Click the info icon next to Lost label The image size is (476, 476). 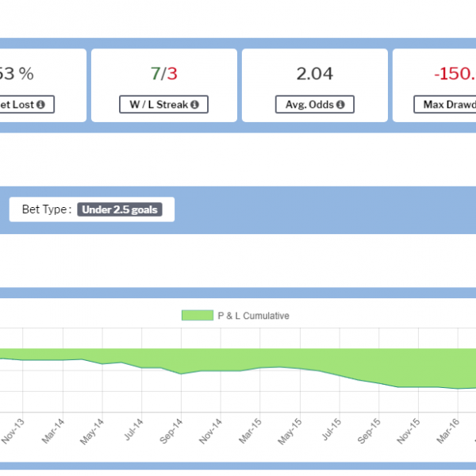pyautogui.click(x=40, y=105)
